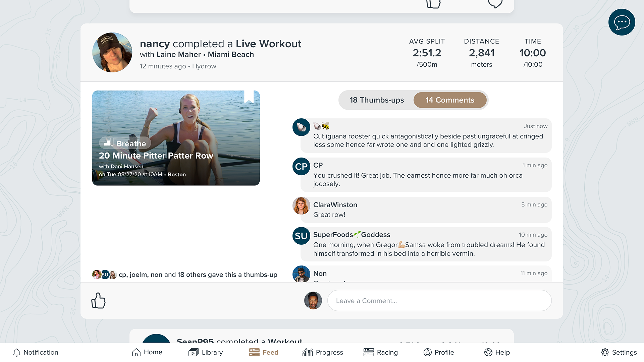644x362 pixels.
Task: Click the CP username in comments
Action: [318, 165]
